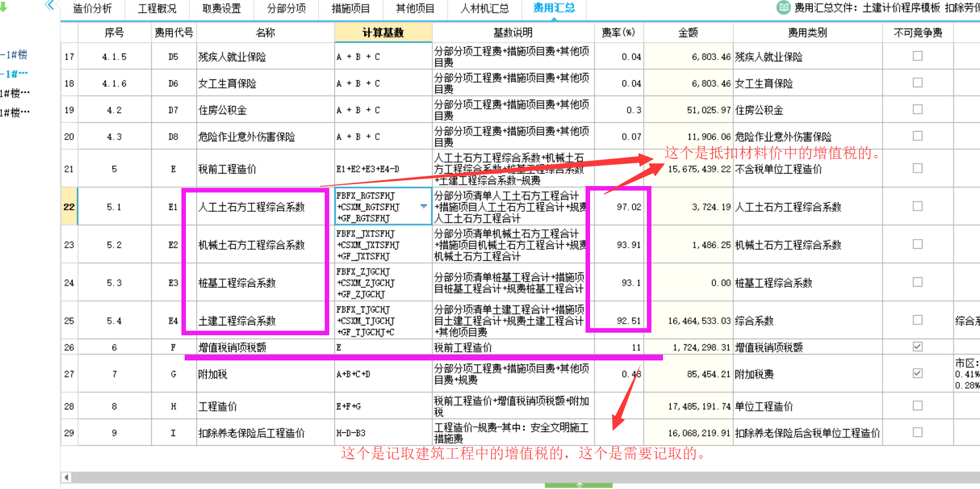Viewport: 980px width, 489px height.
Task: Open dropdown in row 22 计算基数 cell
Action: [x=424, y=207]
